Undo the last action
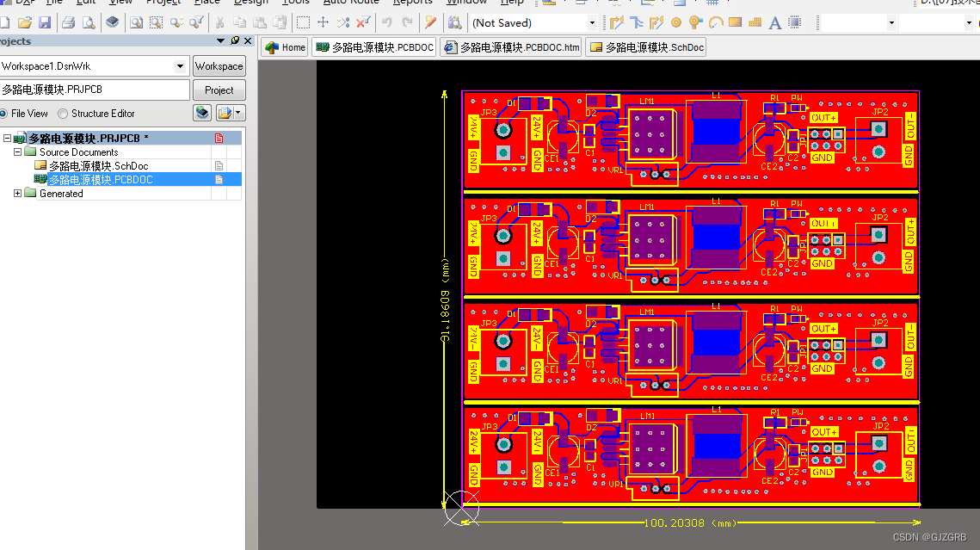The height and width of the screenshot is (550, 980). pyautogui.click(x=387, y=23)
